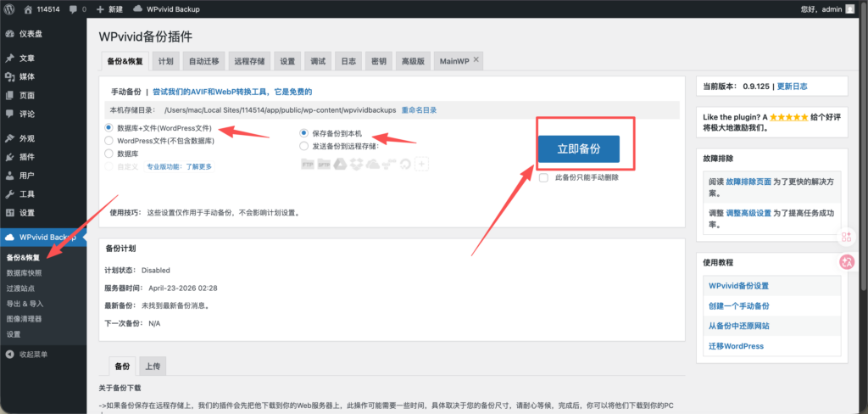Screen dimensions: 868x414
Task: Open the WordPress logo menu
Action: (x=9, y=8)
